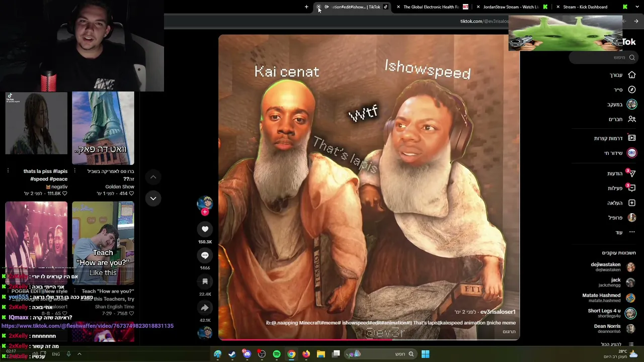Image resolution: width=644 pixels, height=362 pixels.
Task: Open Firefox from the taskbar
Action: click(306, 354)
